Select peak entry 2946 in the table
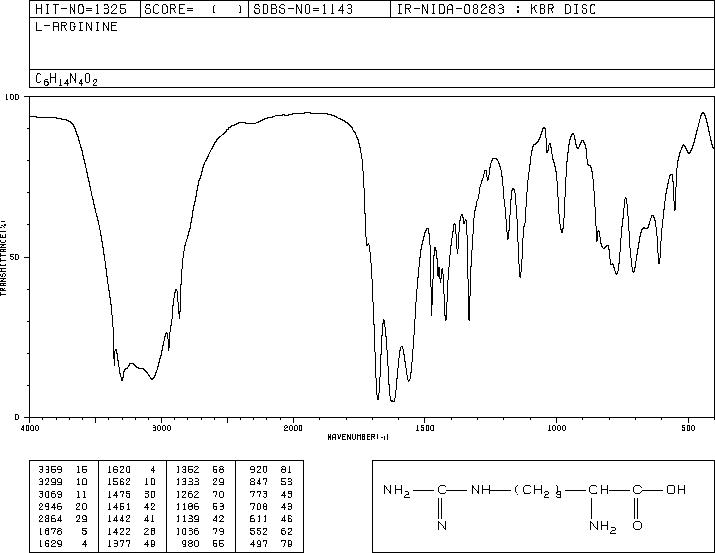Screen dimensions: 715x553 63,506
